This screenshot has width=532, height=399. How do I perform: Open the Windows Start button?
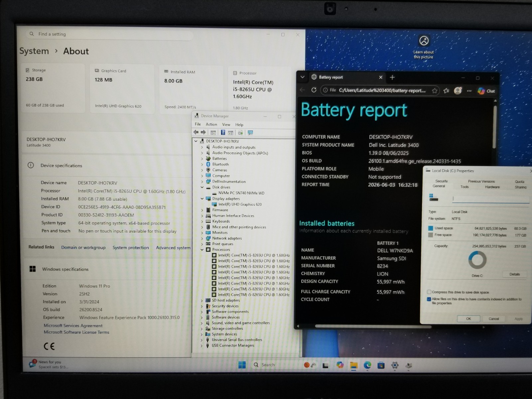pyautogui.click(x=242, y=365)
